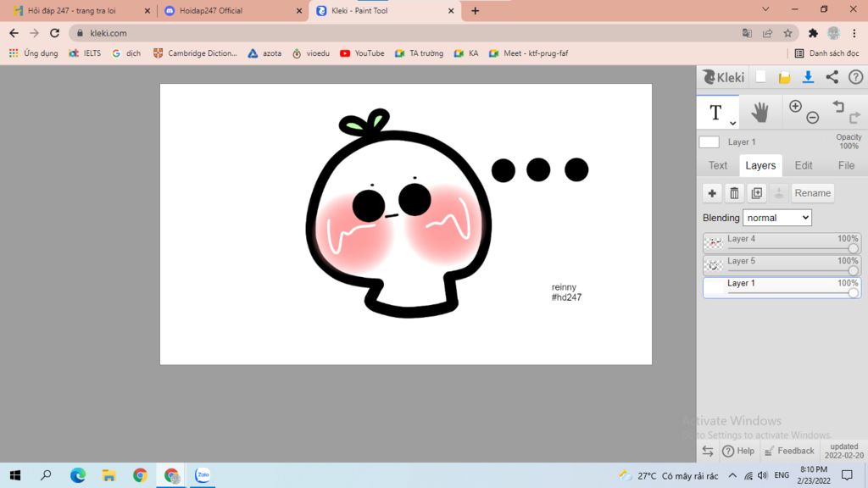
Task: Click the reinny #hd247 signature text
Action: [566, 292]
